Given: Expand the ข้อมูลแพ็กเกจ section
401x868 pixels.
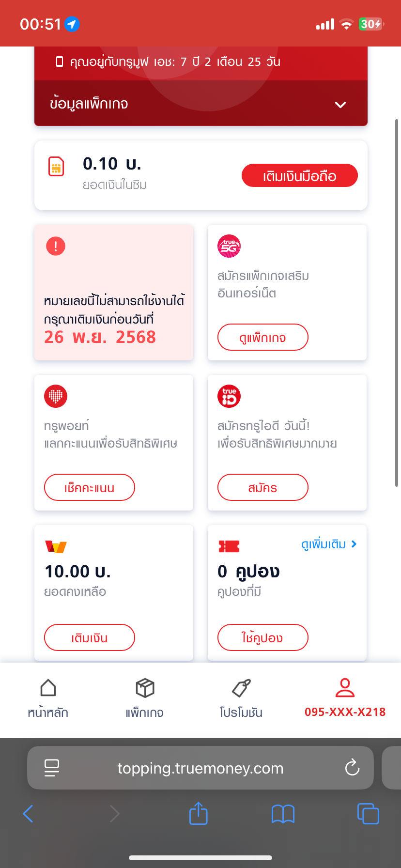Looking at the screenshot, I should pos(340,105).
